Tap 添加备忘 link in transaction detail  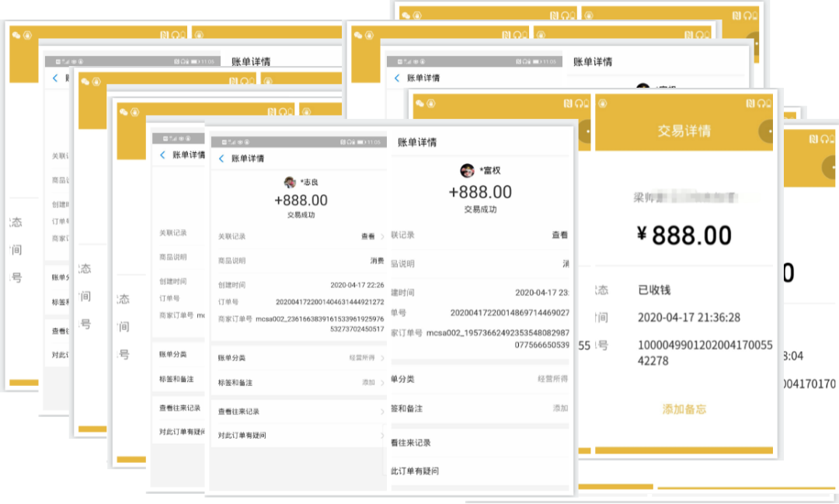click(x=684, y=409)
